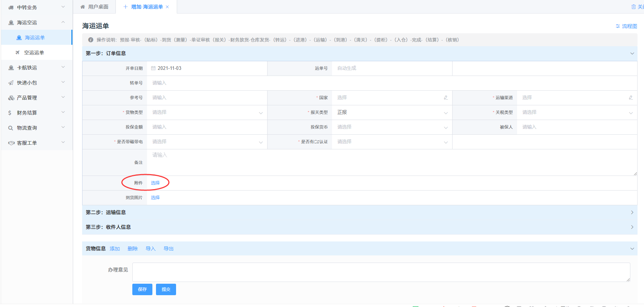Click the edit pencil icon in 运输渠道 field

[631, 97]
